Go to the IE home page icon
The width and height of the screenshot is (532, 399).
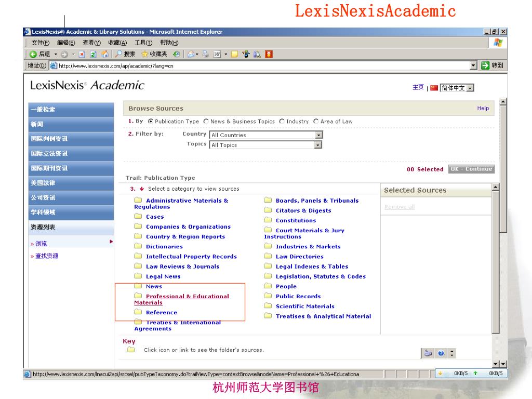point(105,54)
